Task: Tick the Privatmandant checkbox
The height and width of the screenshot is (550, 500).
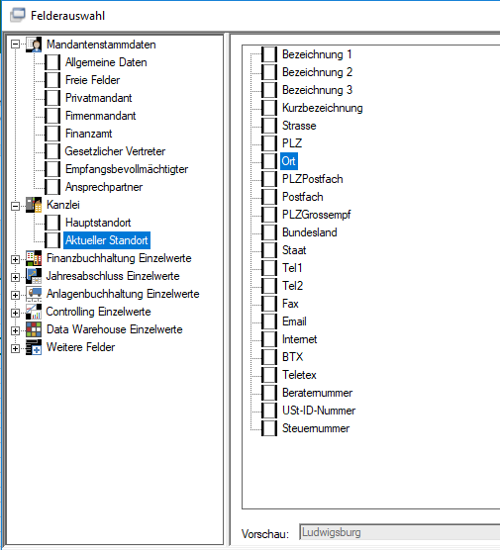Action: click(x=53, y=98)
